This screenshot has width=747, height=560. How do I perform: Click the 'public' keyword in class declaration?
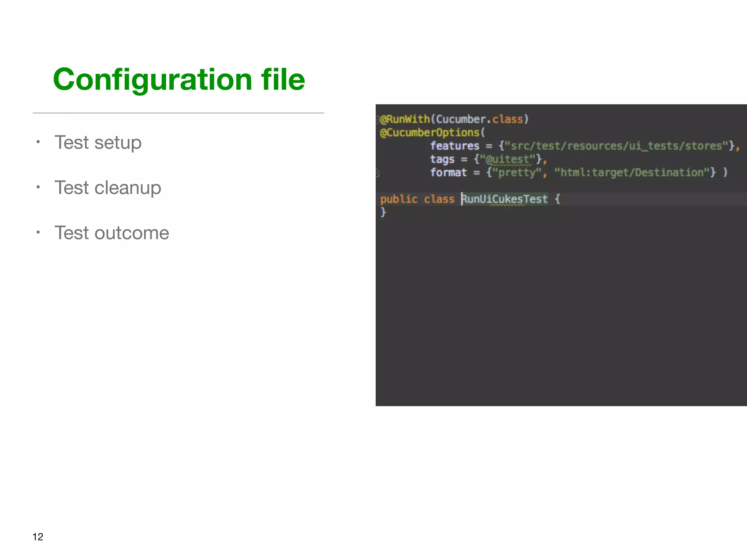click(x=398, y=199)
